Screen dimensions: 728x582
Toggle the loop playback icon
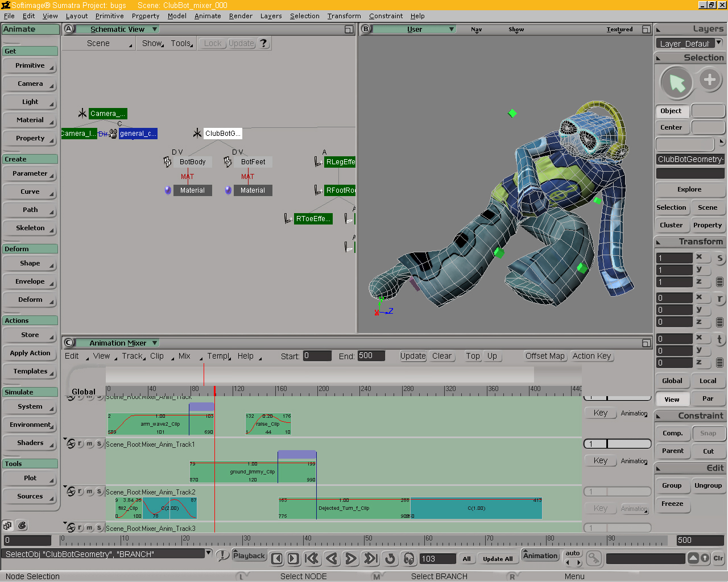[x=390, y=559]
